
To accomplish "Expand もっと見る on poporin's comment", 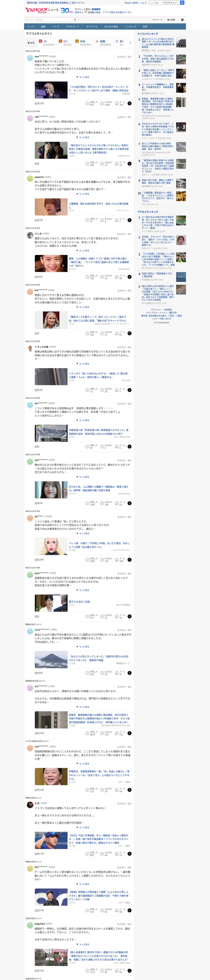I will (x=83, y=194).
